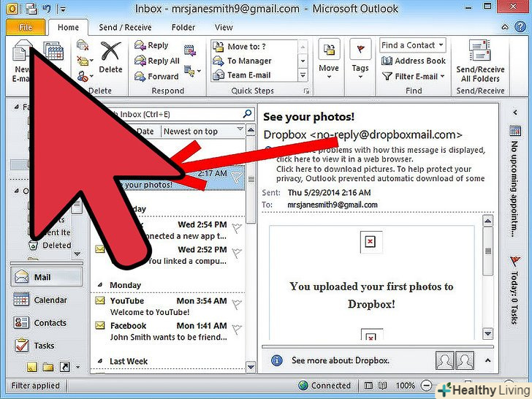
Task: Switch to Reading view in status bar
Action: click(383, 385)
